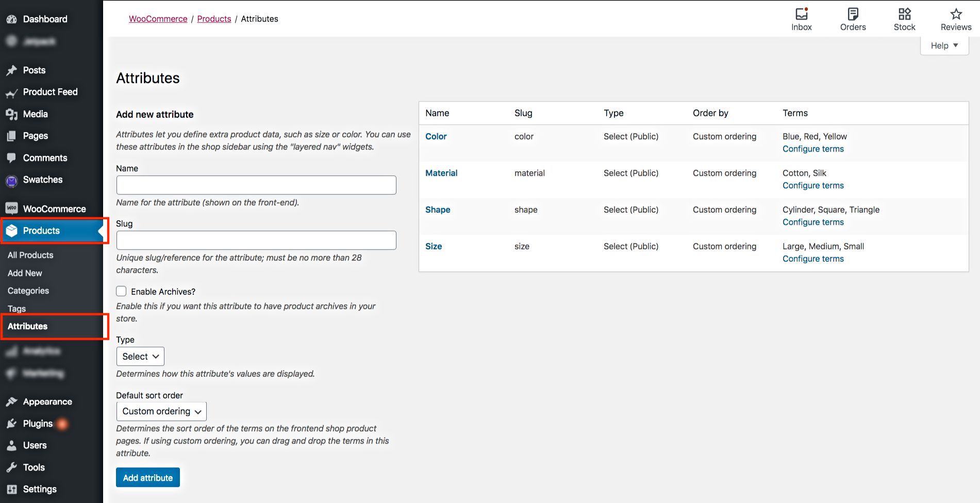The image size is (980, 503).
Task: Open the Default sort order dropdown
Action: pos(161,411)
